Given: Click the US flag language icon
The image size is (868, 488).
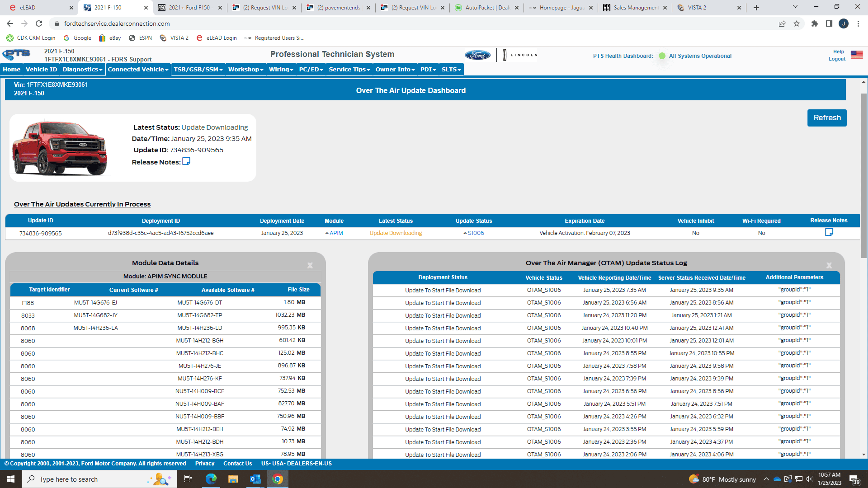Looking at the screenshot, I should pyautogui.click(x=857, y=55).
